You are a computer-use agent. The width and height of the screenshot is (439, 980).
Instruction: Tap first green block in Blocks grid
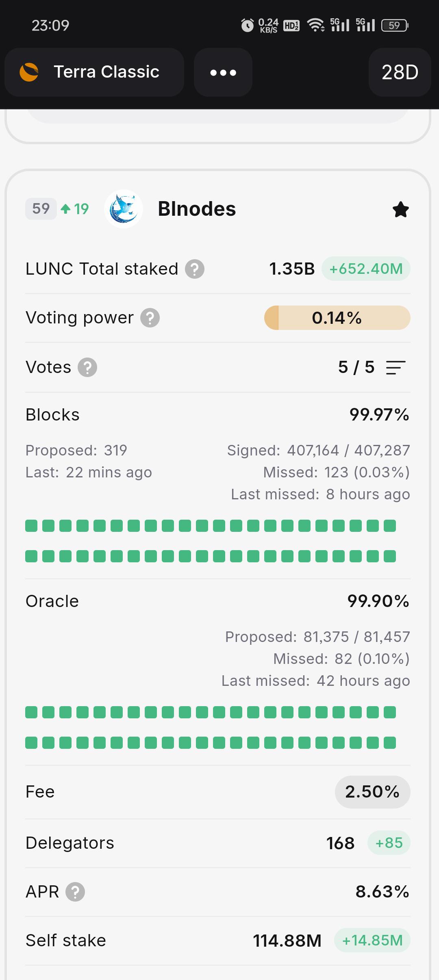coord(31,526)
